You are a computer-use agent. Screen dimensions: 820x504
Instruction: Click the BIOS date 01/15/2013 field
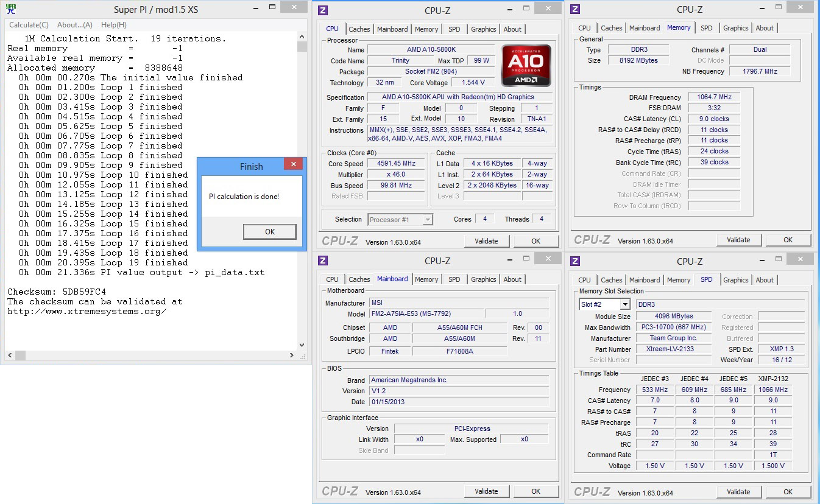click(x=459, y=402)
